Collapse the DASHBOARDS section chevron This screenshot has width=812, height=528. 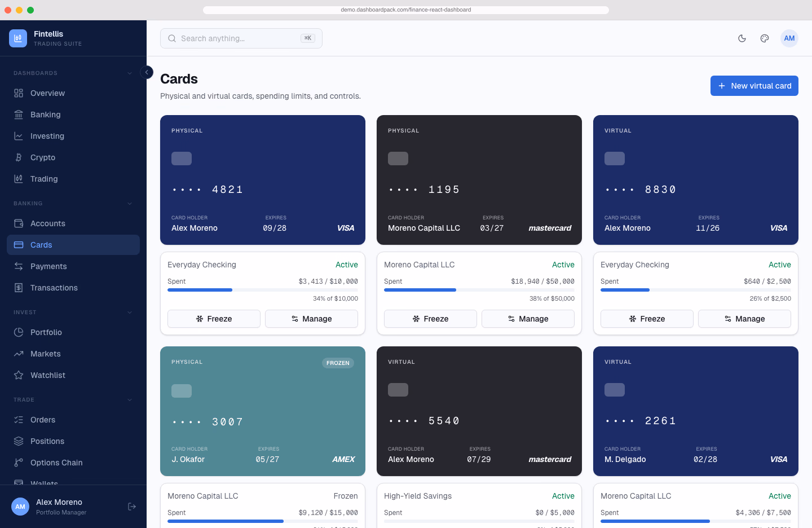tap(130, 73)
